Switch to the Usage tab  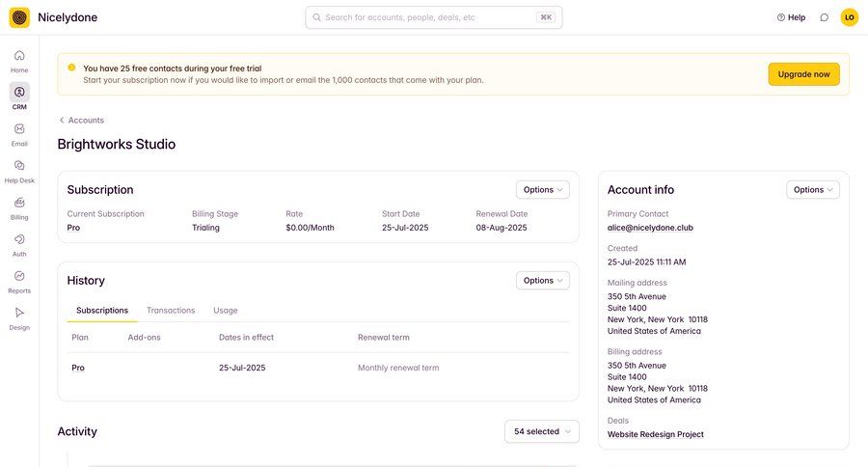[226, 311]
